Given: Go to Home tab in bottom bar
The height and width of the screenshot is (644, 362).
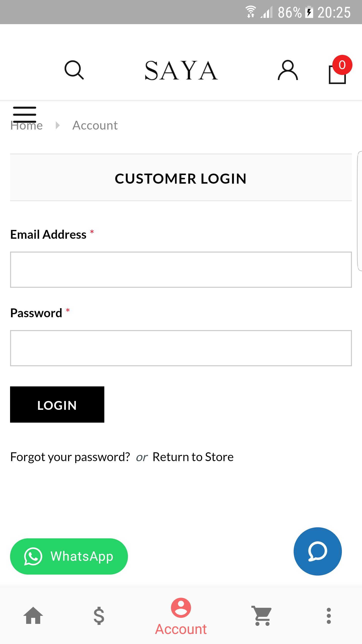Looking at the screenshot, I should pyautogui.click(x=33, y=616).
